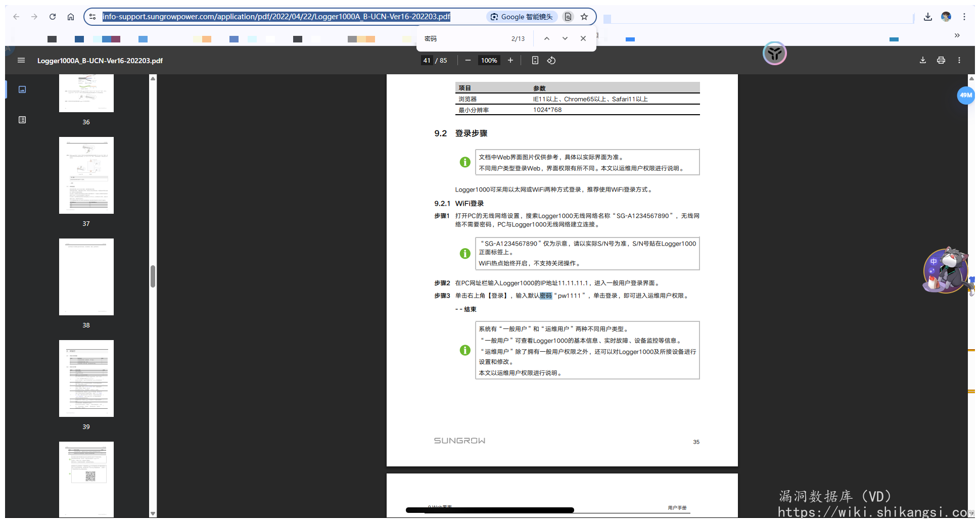Screen dimensions: 980x523
Task: Click the circular extension icon near toolbar
Action: (x=774, y=54)
